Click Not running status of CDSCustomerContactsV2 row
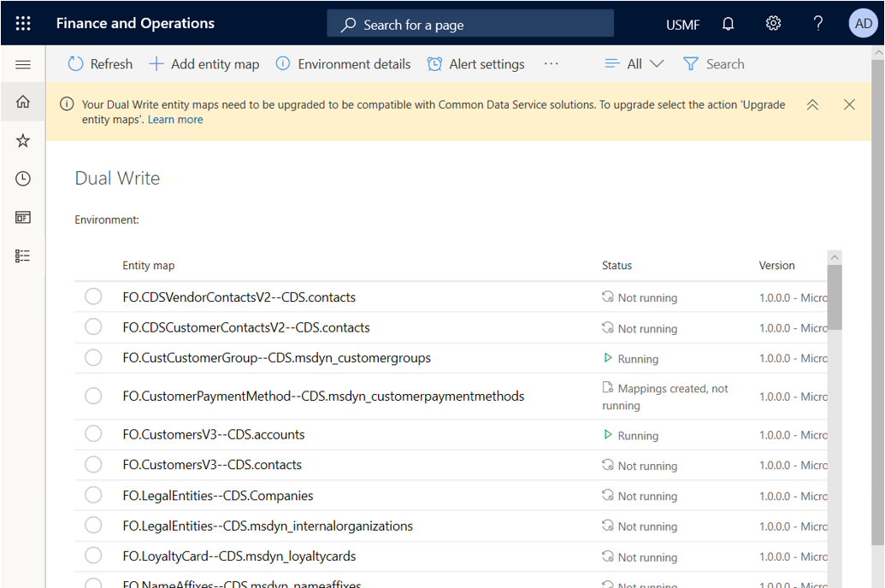The image size is (885, 588). click(640, 328)
